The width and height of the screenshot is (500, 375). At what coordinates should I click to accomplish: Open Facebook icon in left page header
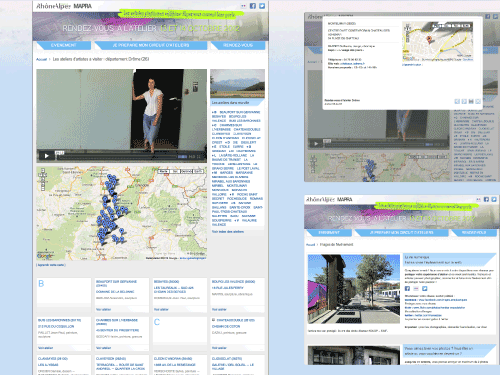253,6
